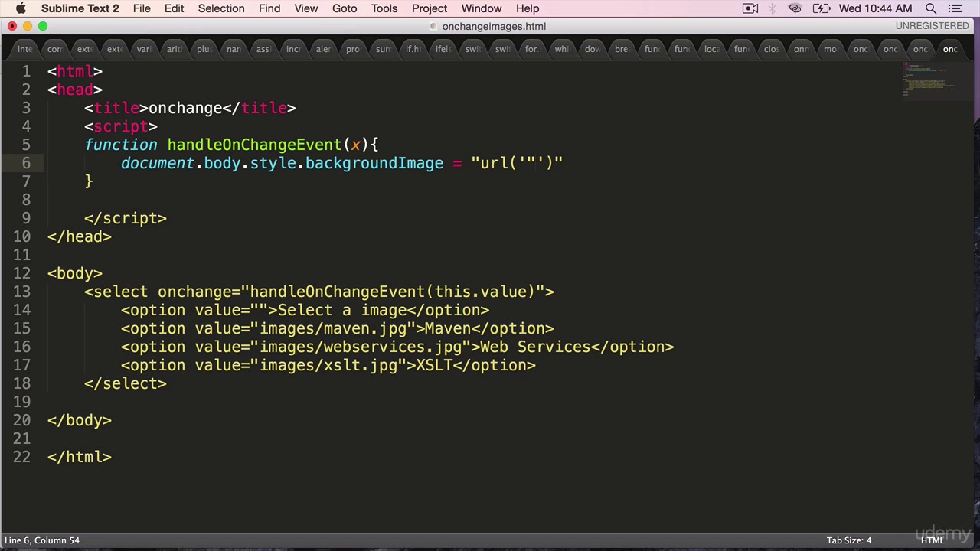The image size is (980, 551).
Task: Click backgroundImage in the line 6 code
Action: 374,163
